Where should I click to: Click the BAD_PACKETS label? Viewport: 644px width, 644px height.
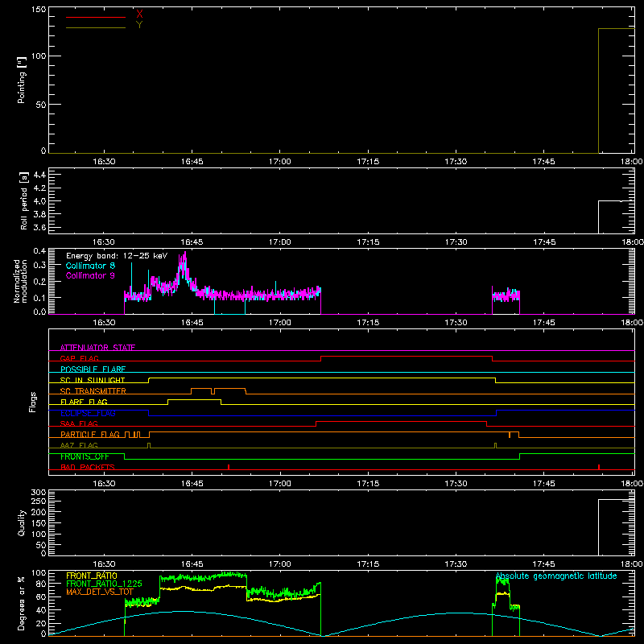(88, 467)
